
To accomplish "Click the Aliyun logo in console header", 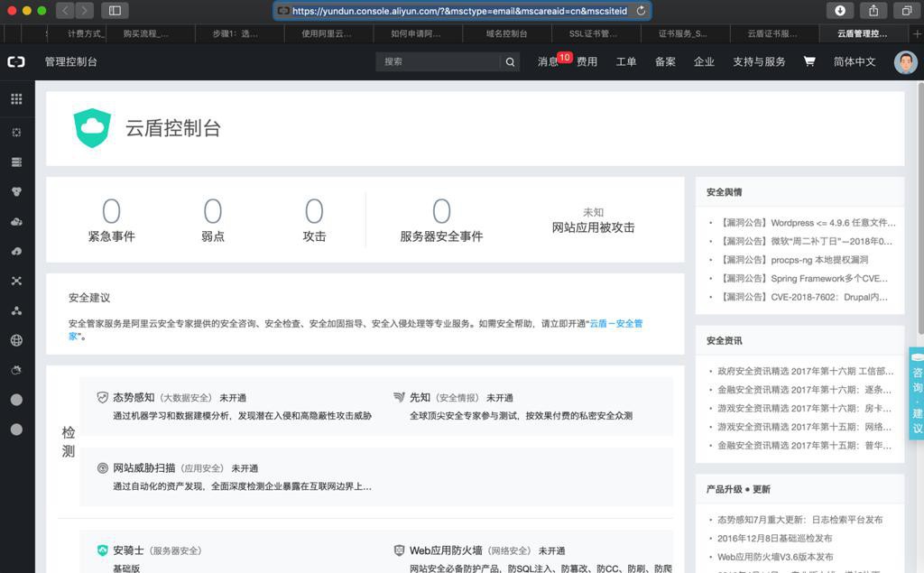I will point(16,61).
